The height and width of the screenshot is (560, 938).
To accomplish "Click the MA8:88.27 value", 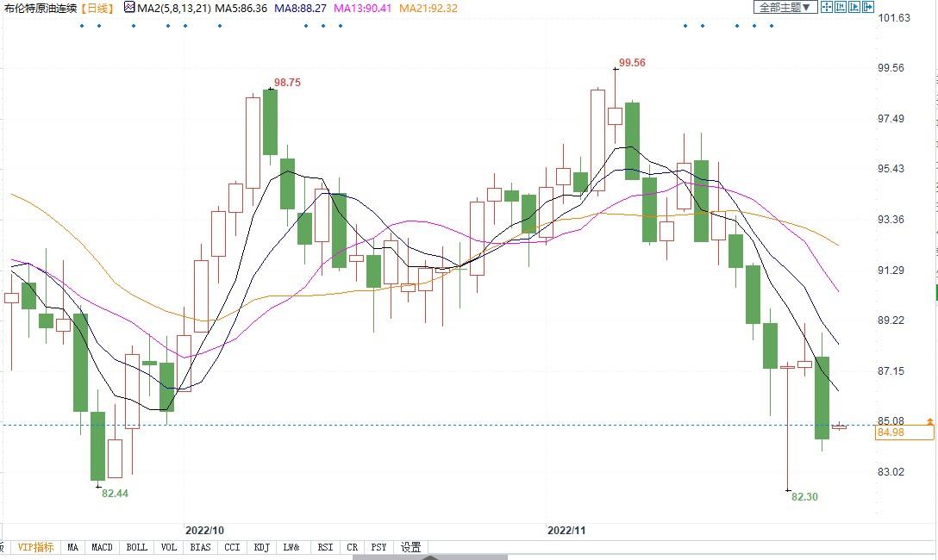I will [x=300, y=8].
